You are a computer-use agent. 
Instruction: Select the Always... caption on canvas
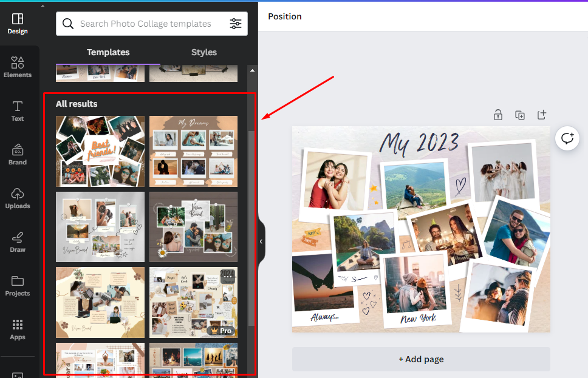[x=324, y=317]
